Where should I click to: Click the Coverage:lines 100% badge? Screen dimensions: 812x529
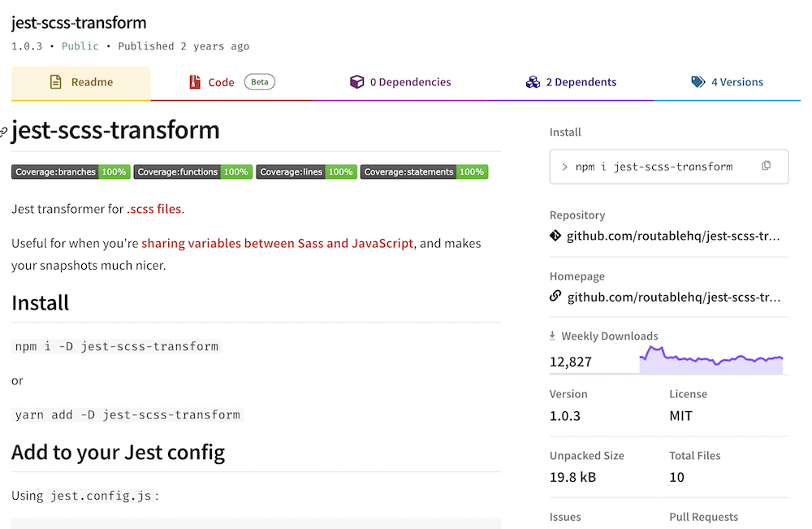coord(307,172)
